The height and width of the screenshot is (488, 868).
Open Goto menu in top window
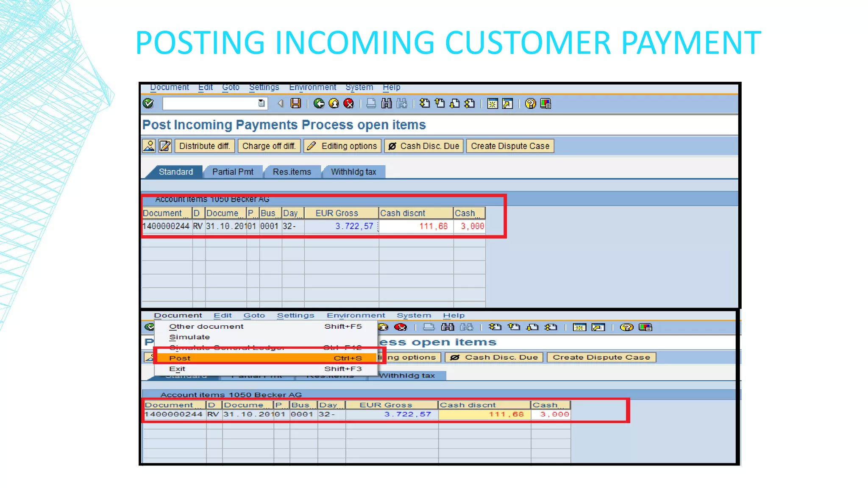point(231,87)
